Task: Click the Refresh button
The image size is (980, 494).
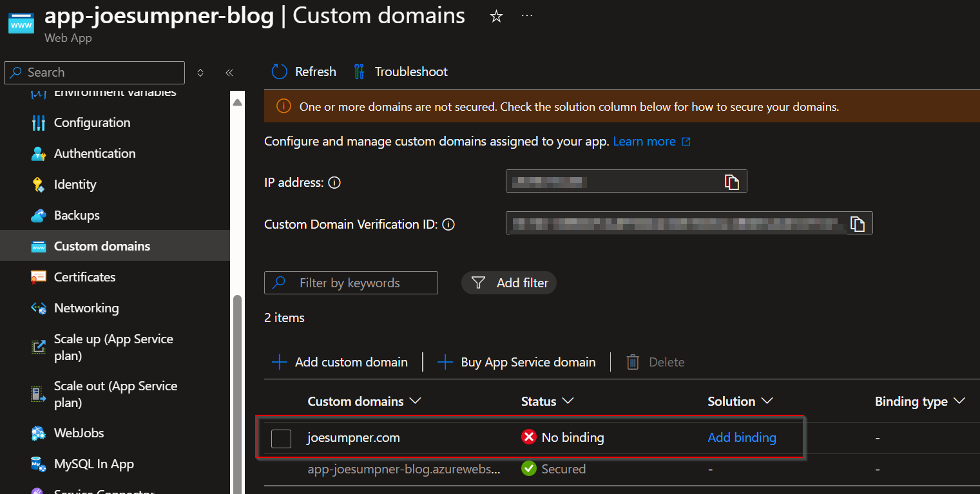Action: tap(304, 71)
